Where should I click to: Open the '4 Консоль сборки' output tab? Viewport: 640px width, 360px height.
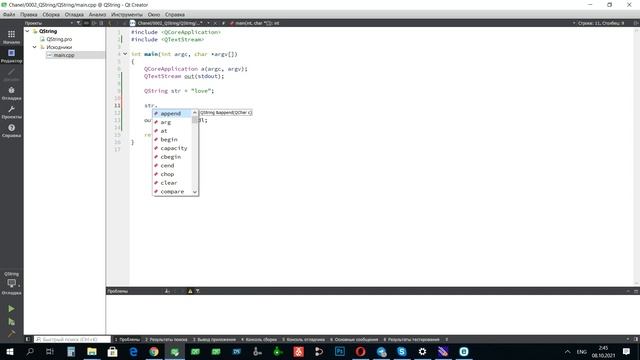(259, 339)
